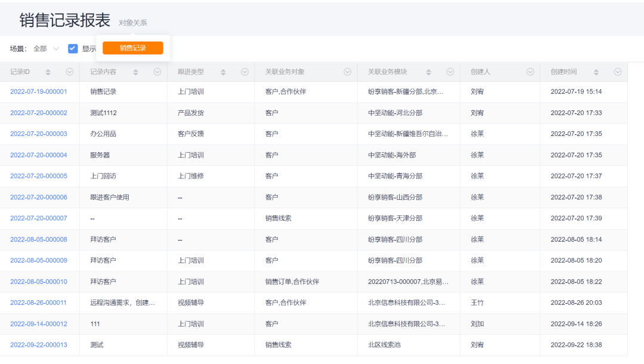Sort the 记录内容 column
Image resolution: width=644 pixels, height=364 pixels.
pyautogui.click(x=135, y=72)
